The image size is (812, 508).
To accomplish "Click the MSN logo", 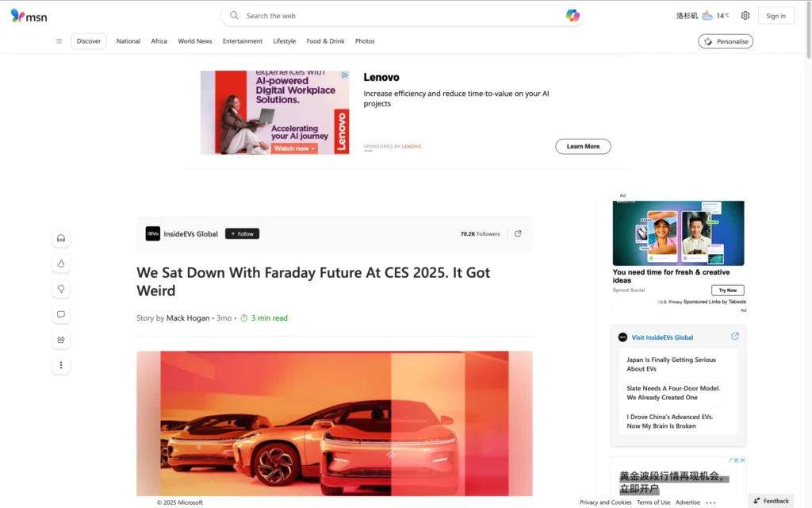I will pyautogui.click(x=29, y=16).
